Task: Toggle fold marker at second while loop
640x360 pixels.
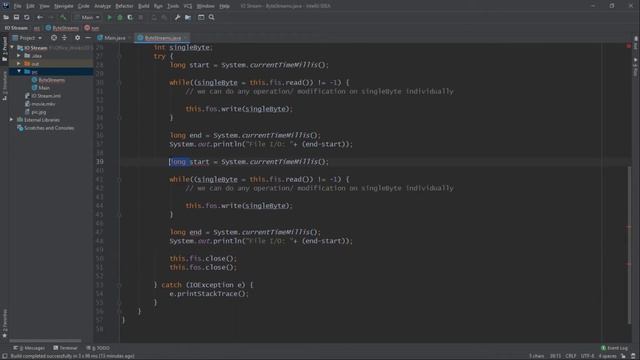Action: (119, 179)
